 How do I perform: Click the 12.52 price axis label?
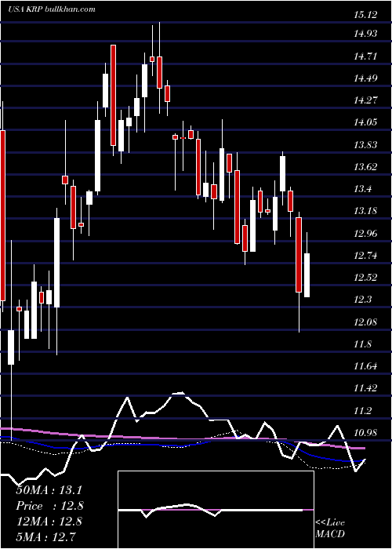pos(365,278)
